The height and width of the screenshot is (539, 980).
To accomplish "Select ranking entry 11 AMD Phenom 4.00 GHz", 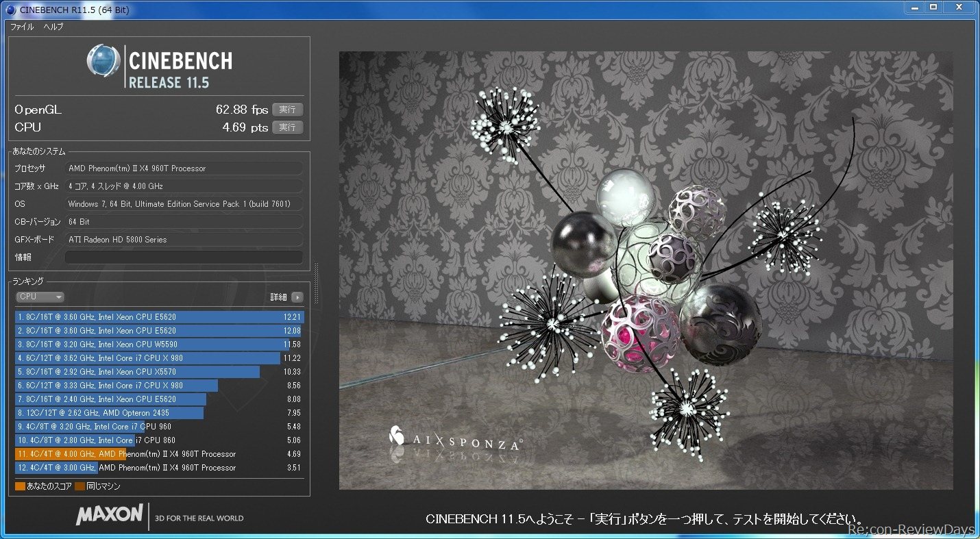I will [159, 454].
